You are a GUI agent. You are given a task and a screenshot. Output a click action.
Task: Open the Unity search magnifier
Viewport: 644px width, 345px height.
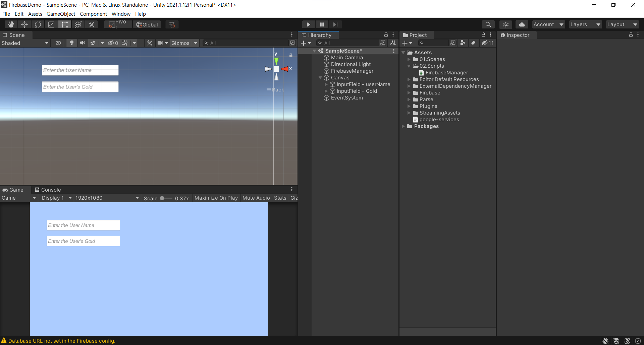coord(488,24)
